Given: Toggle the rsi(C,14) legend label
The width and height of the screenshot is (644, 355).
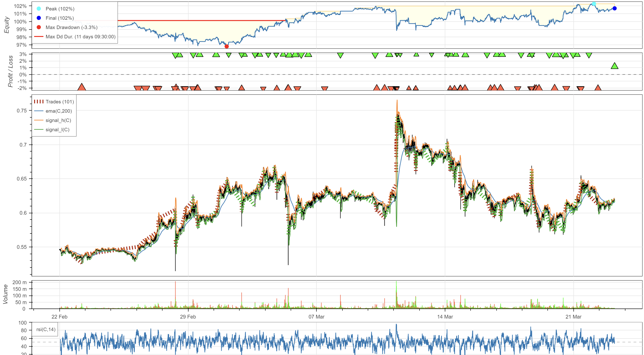Looking at the screenshot, I should [x=46, y=329].
